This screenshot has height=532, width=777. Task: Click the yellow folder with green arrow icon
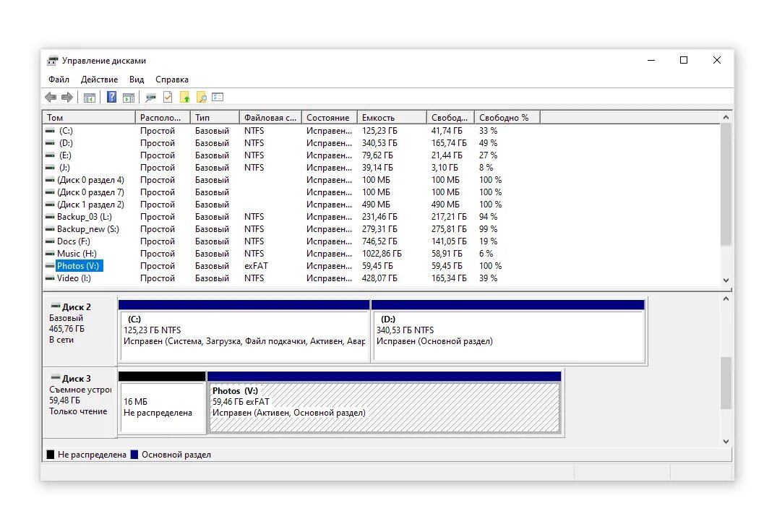(185, 97)
